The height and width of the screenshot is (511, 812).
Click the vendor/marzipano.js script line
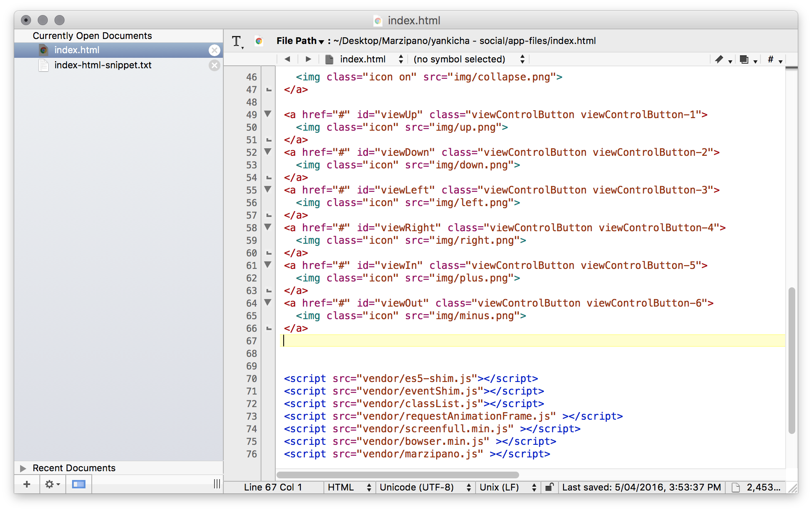click(x=417, y=454)
